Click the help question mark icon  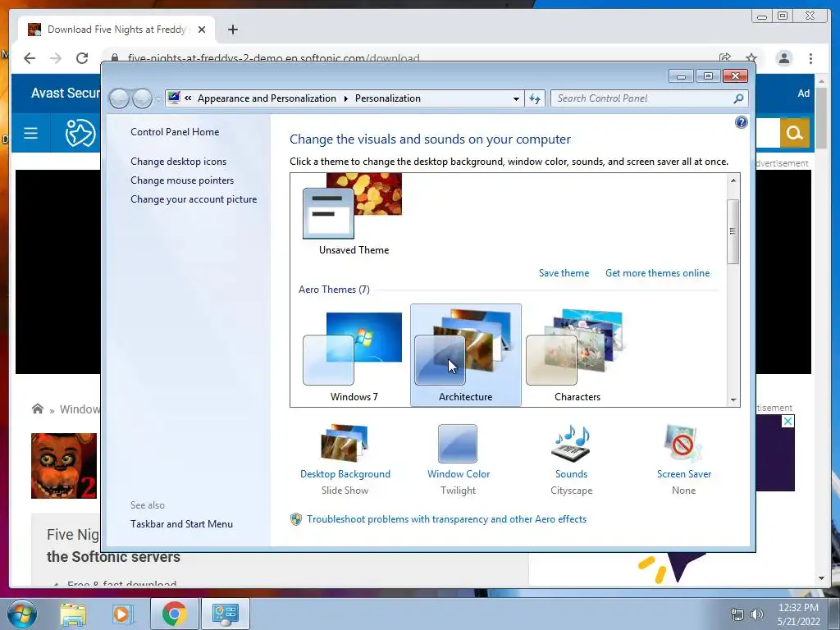[x=741, y=123]
